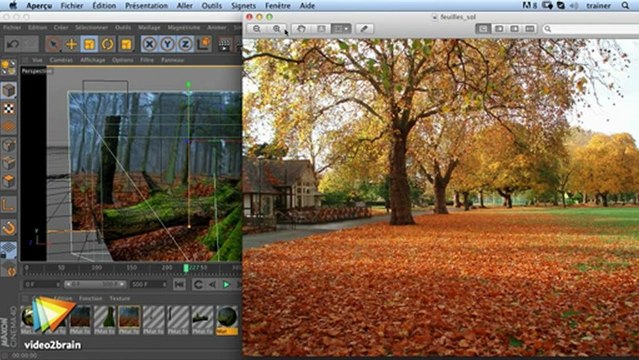Viewport: 639px width, 360px height.
Task: Click the light bulbs icon atop left palette
Action: [8, 67]
